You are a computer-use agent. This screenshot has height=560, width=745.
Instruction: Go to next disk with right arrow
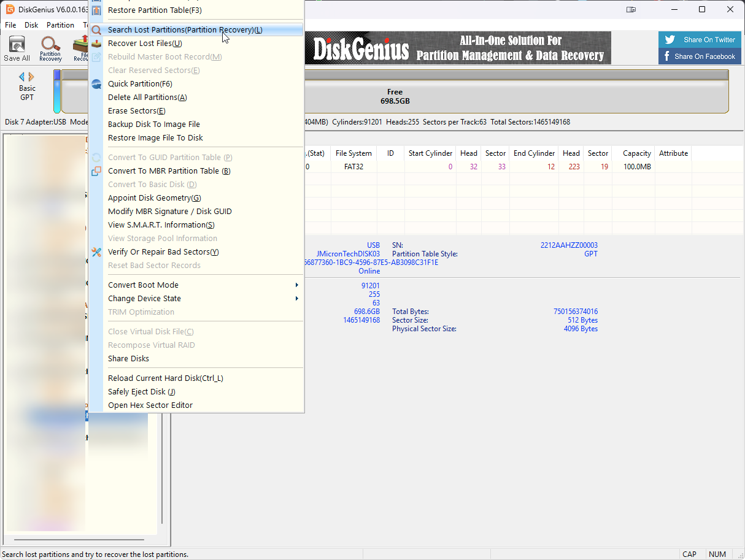(31, 77)
